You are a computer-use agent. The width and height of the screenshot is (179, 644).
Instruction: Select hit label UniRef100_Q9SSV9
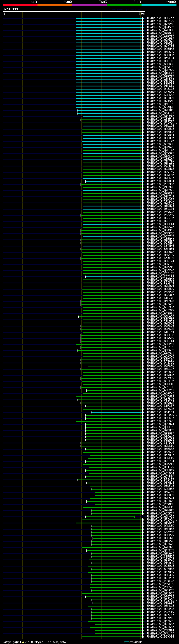[161, 421]
